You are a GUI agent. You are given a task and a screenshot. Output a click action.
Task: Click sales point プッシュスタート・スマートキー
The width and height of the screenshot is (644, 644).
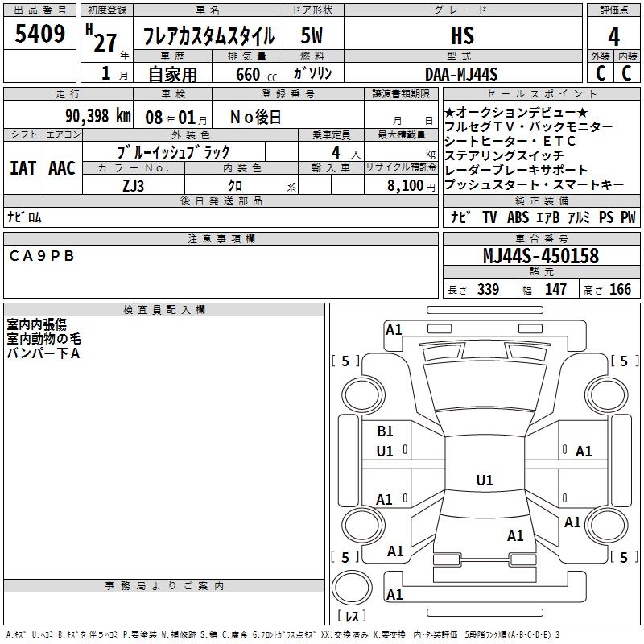coord(535,185)
